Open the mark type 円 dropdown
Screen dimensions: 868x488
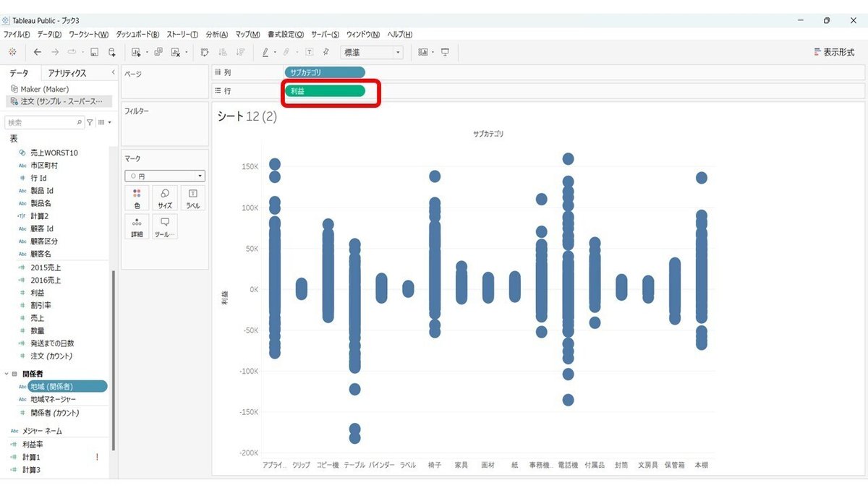[165, 176]
